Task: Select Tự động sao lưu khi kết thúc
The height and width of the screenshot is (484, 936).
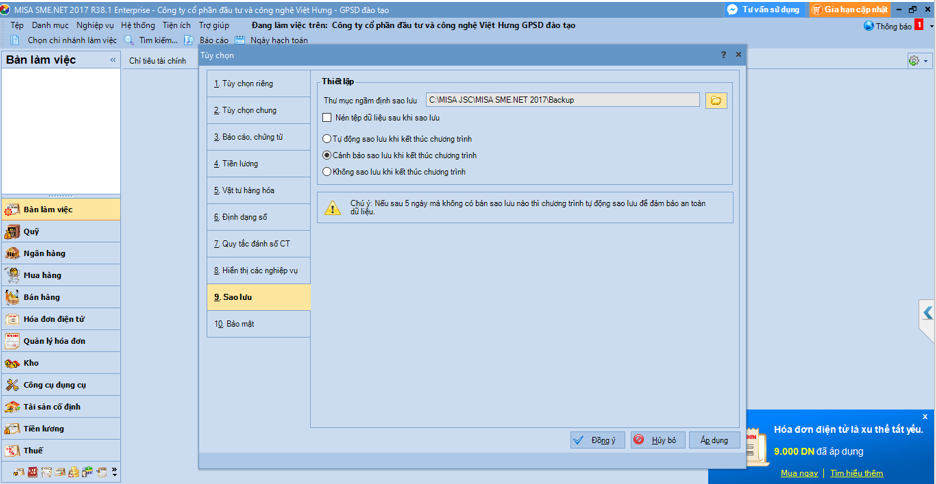Action: pyautogui.click(x=327, y=139)
